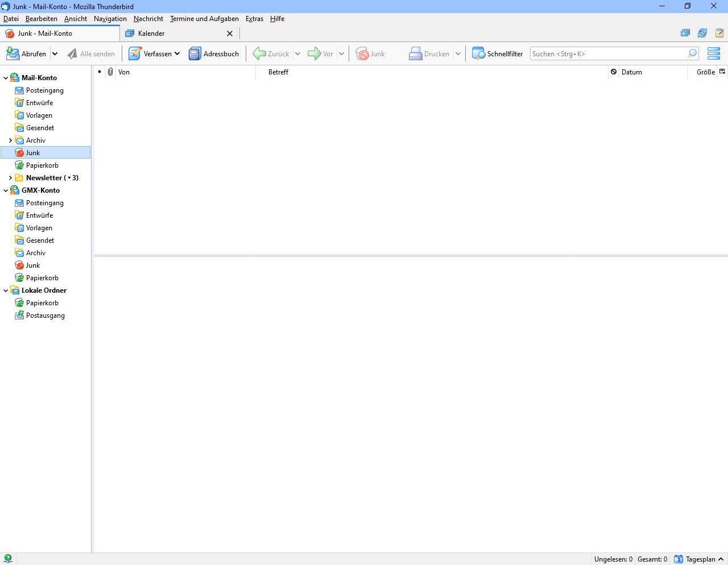Click the search magnifier icon
Viewport: 728px width, 565px height.
point(692,54)
